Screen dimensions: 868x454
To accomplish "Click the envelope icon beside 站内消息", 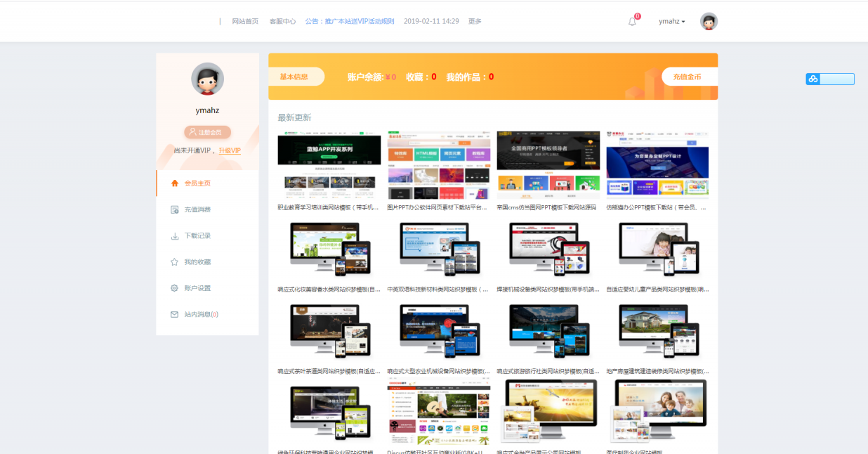I will coord(174,314).
